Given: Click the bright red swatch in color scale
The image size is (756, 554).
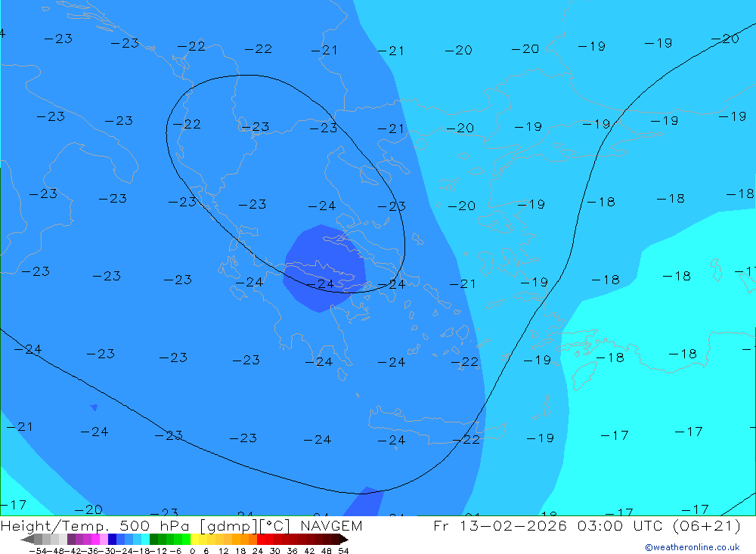Looking at the screenshot, I should tap(261, 539).
